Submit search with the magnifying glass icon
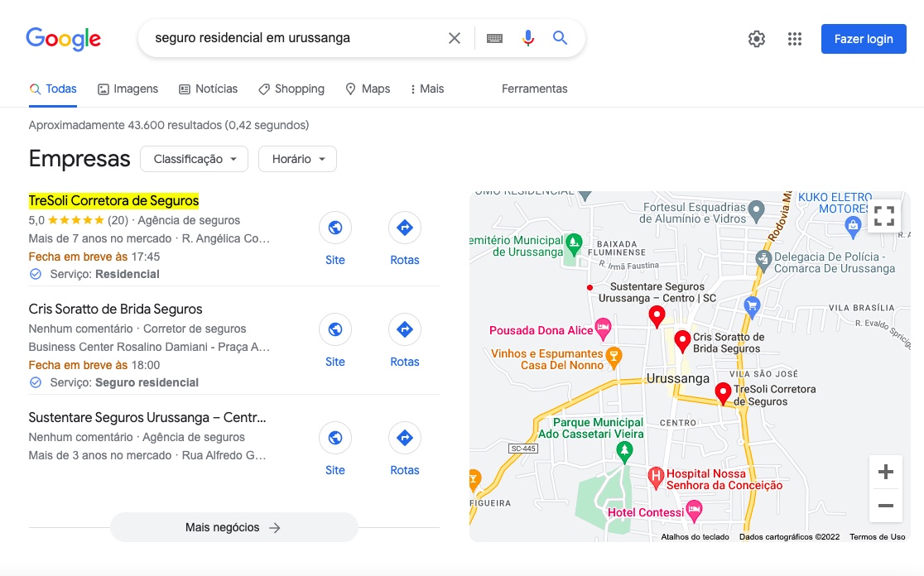The width and height of the screenshot is (924, 576). 560,38
